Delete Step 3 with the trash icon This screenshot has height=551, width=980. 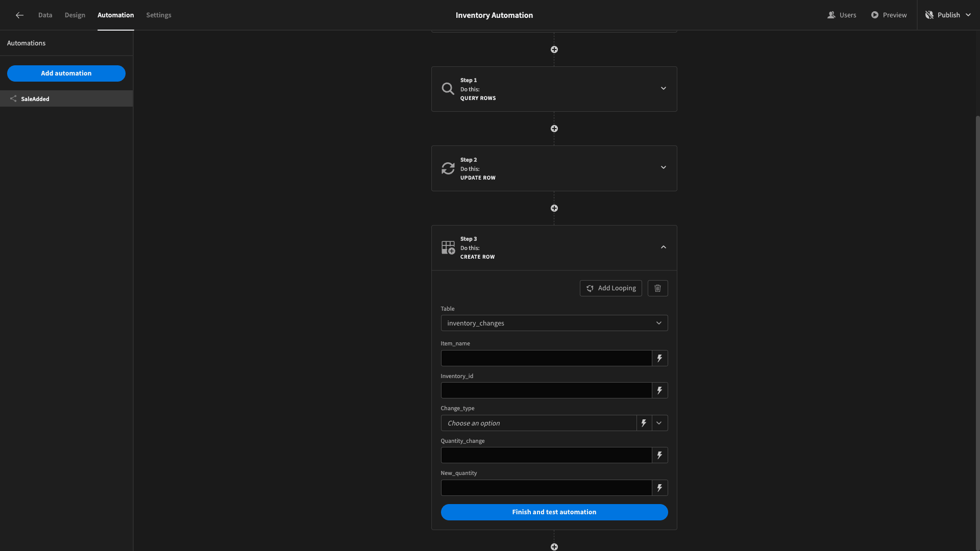click(x=658, y=288)
